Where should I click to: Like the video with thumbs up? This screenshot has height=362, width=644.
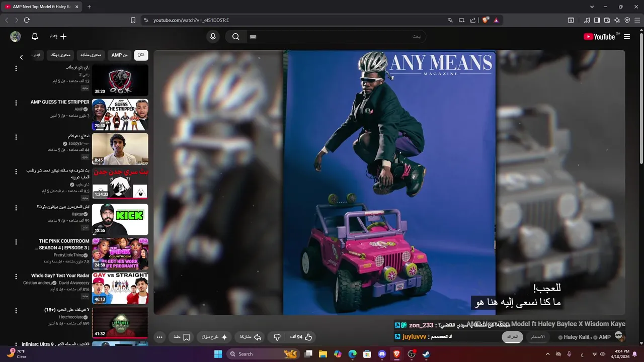coord(302,337)
